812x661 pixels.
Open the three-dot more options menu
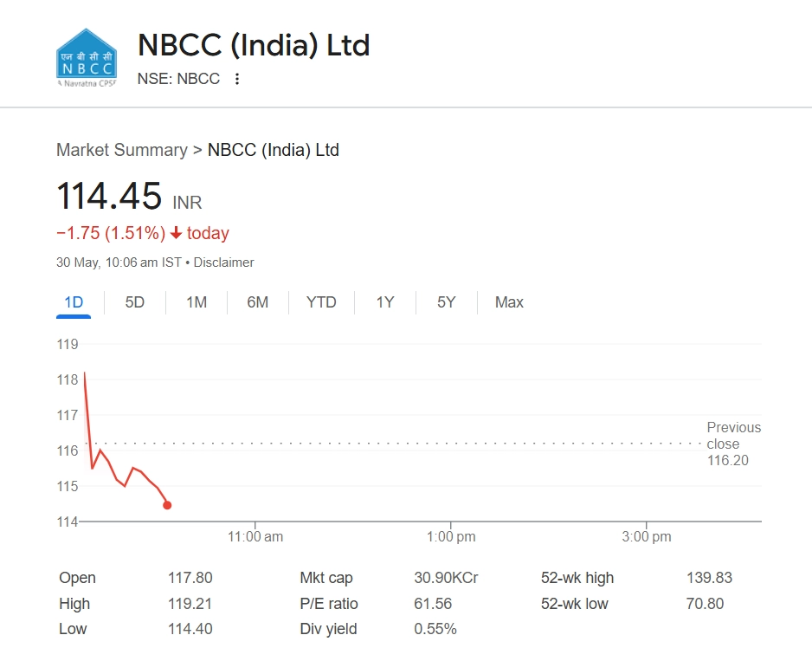(x=237, y=79)
